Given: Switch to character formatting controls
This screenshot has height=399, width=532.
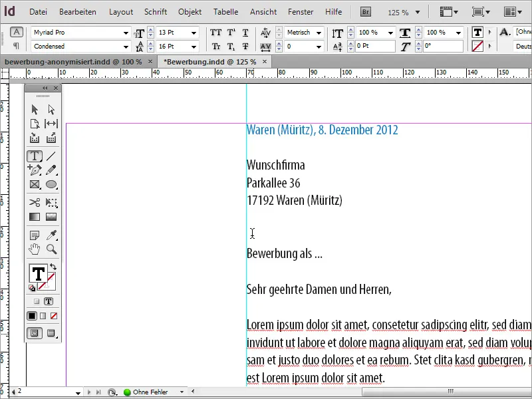Looking at the screenshot, I should click(x=16, y=32).
